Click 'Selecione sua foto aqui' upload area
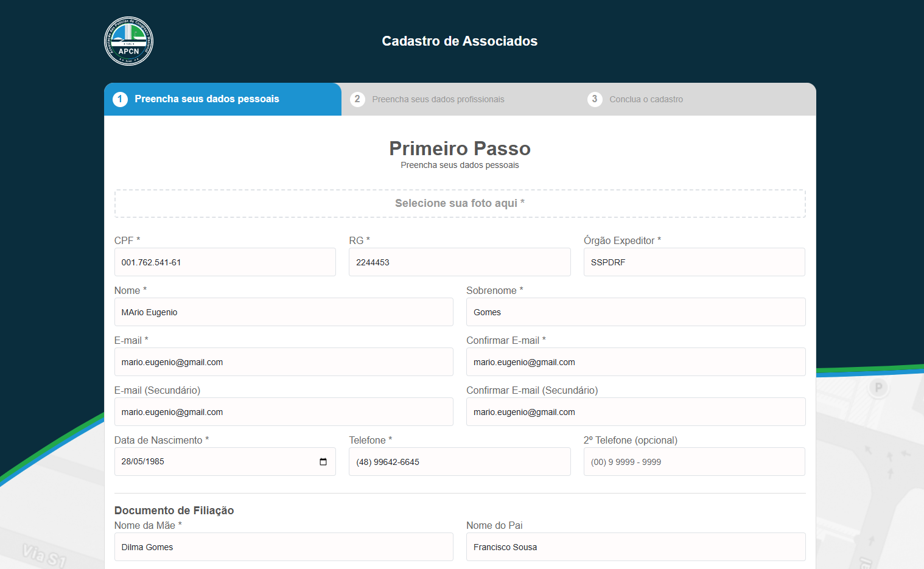Image resolution: width=924 pixels, height=569 pixels. coord(460,203)
